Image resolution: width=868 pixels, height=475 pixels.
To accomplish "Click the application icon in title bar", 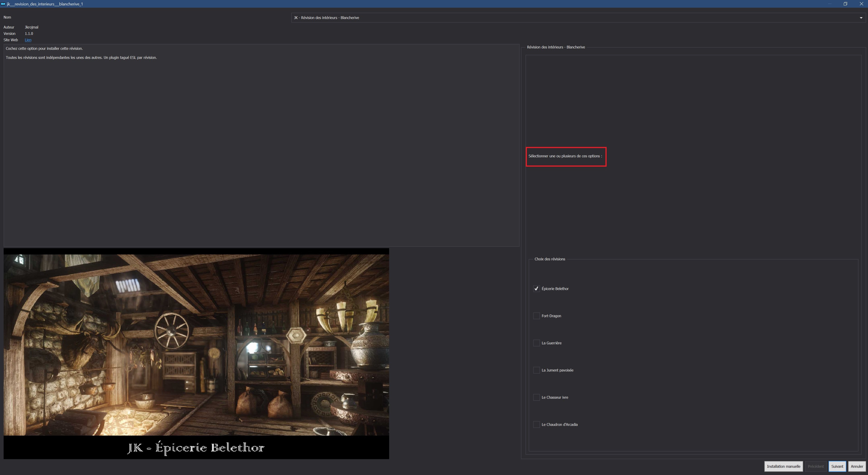I will pos(3,4).
